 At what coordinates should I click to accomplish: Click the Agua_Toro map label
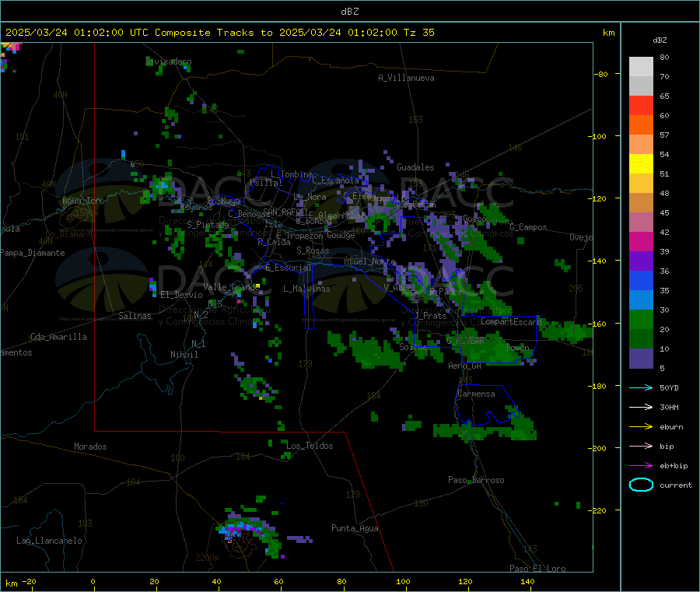83,201
